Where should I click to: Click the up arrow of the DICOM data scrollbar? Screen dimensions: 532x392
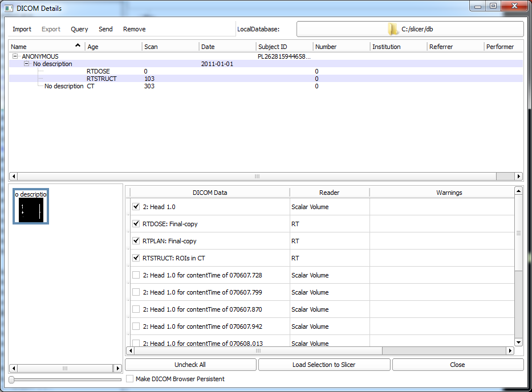(x=518, y=191)
